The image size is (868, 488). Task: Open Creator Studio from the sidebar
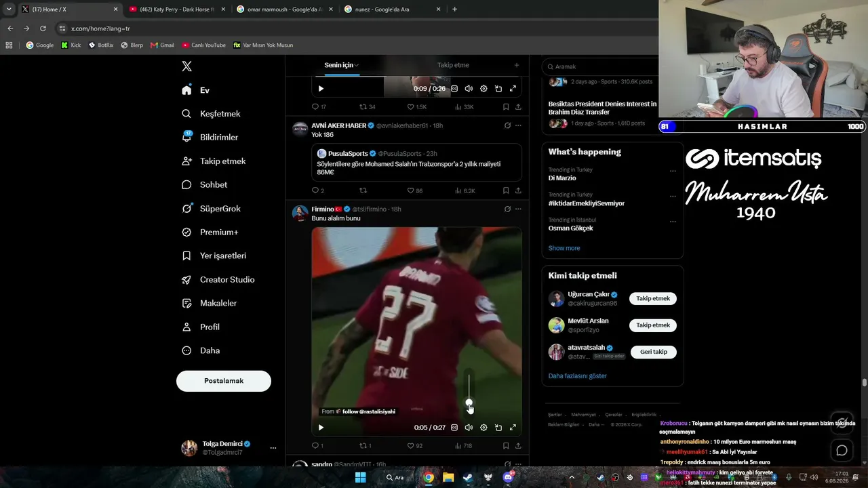click(218, 280)
